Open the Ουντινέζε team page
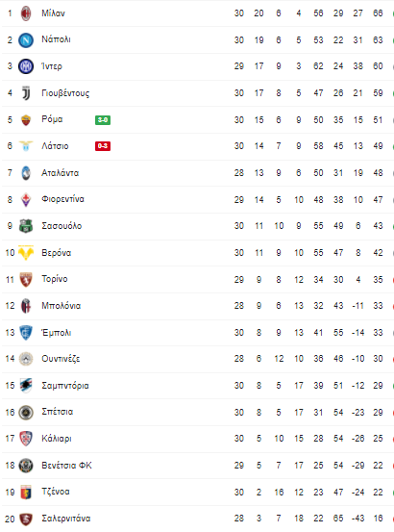 click(x=61, y=359)
